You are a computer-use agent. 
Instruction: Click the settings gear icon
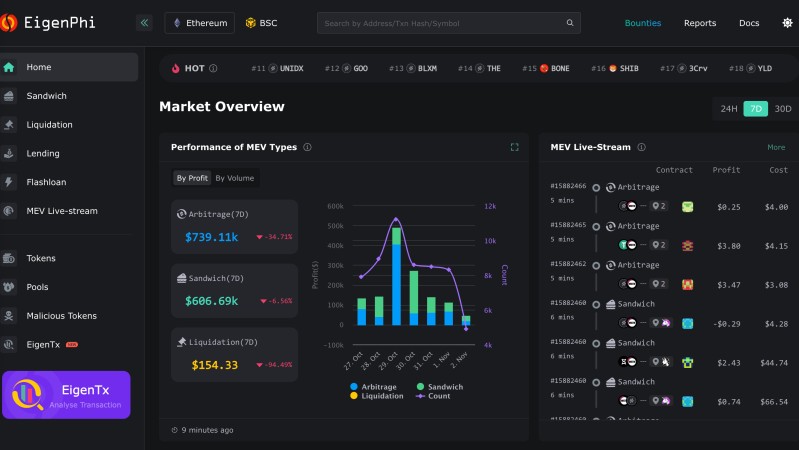(786, 23)
